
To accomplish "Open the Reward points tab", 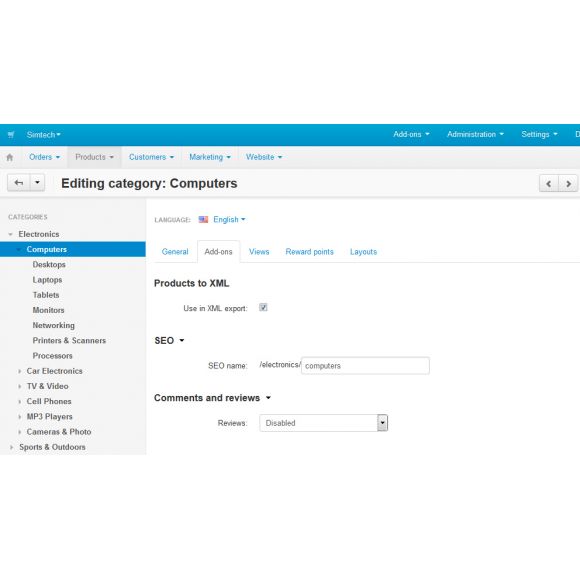I will click(x=310, y=252).
